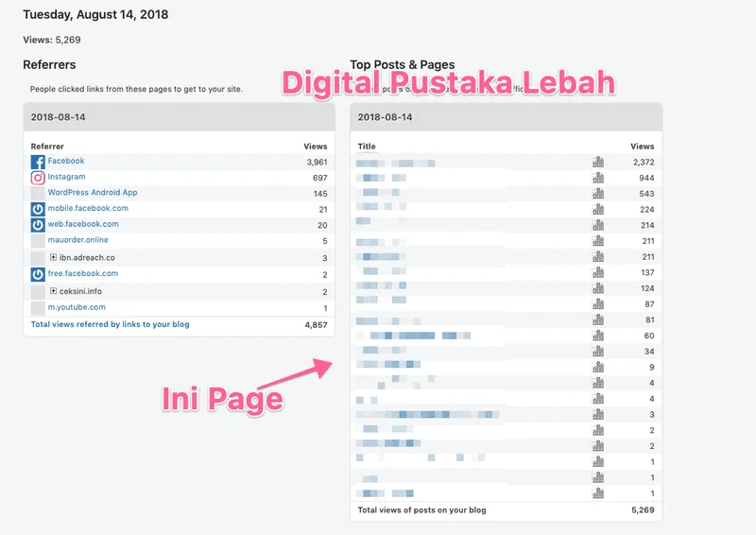Open stats chart for the 137 views post

tap(598, 272)
